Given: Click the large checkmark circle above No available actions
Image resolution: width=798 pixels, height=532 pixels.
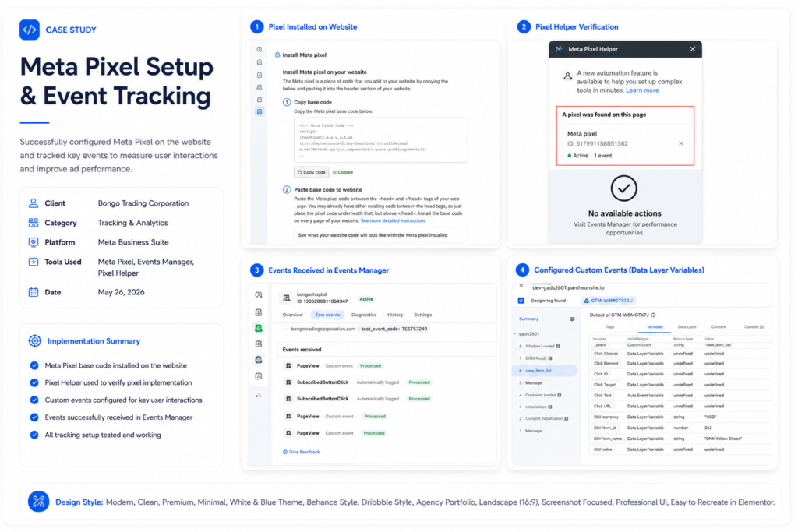Looking at the screenshot, I should [x=624, y=188].
